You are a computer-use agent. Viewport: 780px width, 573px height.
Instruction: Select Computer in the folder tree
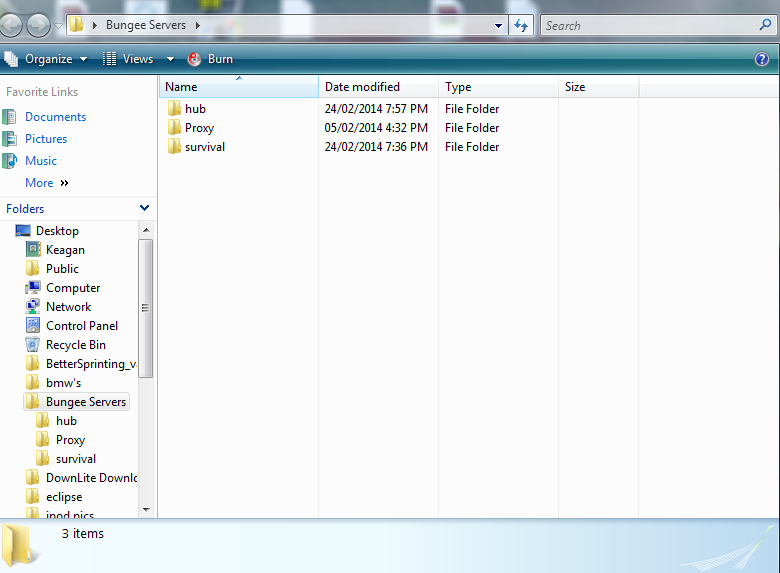73,288
